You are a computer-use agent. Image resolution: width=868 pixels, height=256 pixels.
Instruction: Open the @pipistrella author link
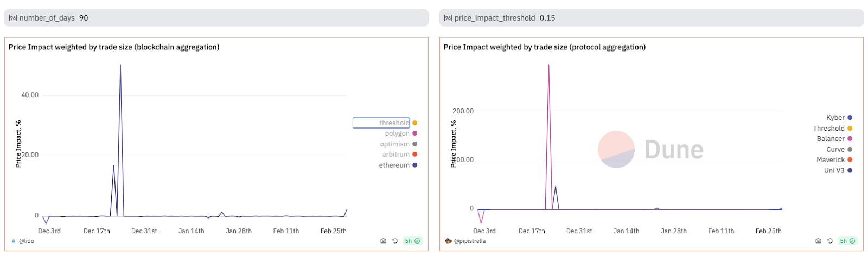click(470, 241)
